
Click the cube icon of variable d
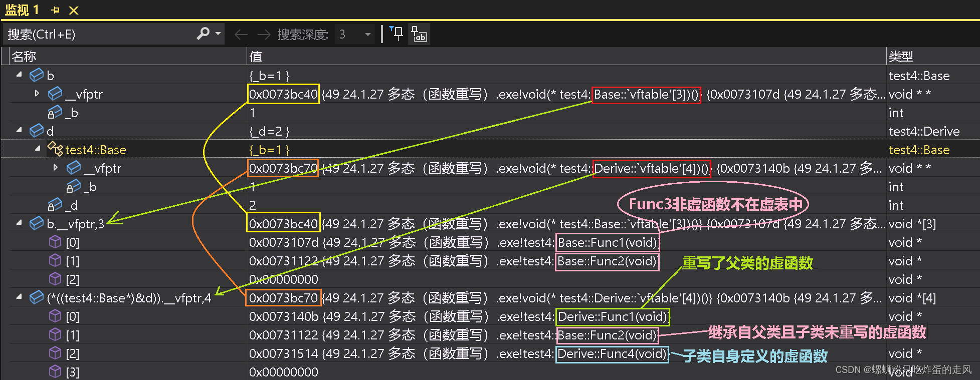pos(37,131)
